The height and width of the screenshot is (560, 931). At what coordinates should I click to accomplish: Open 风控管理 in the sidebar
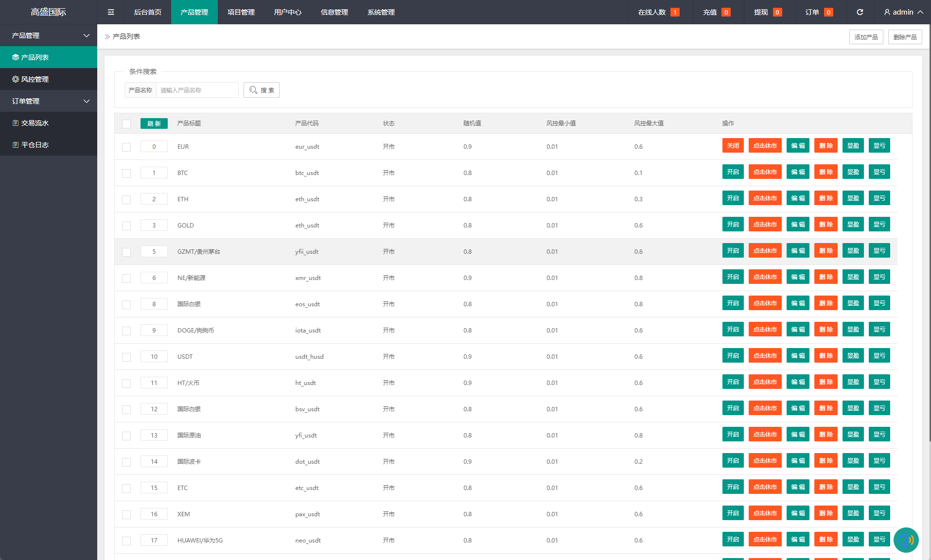click(49, 79)
